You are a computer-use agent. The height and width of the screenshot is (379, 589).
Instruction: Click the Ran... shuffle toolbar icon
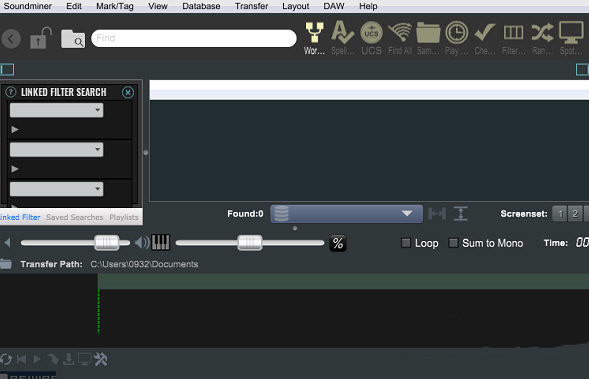coord(542,38)
